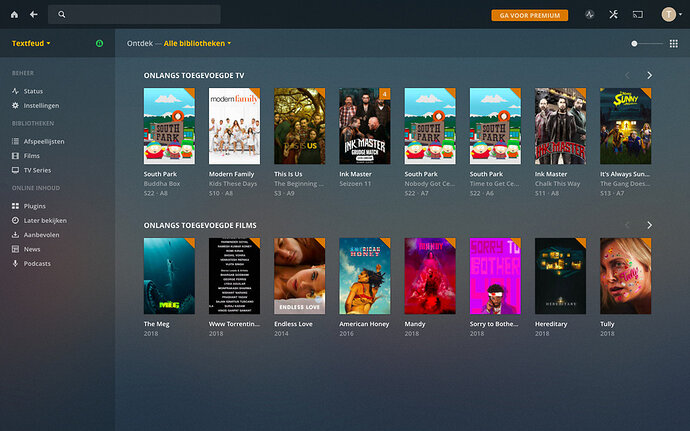This screenshot has width=690, height=431.
Task: Click the Tully title text
Action: coord(607,324)
